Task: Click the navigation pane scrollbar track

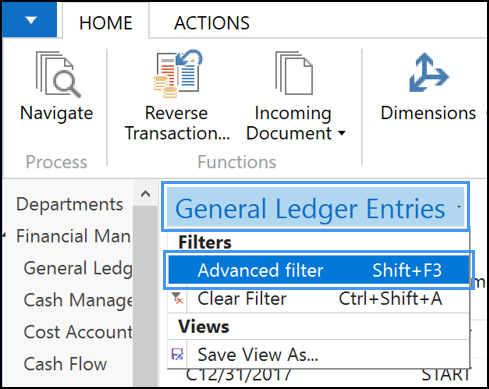Action: [x=145, y=296]
